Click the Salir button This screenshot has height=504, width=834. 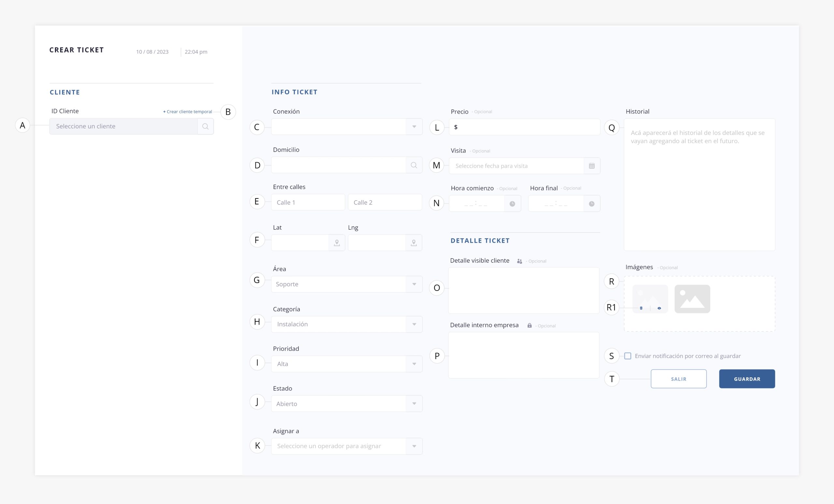pyautogui.click(x=678, y=379)
